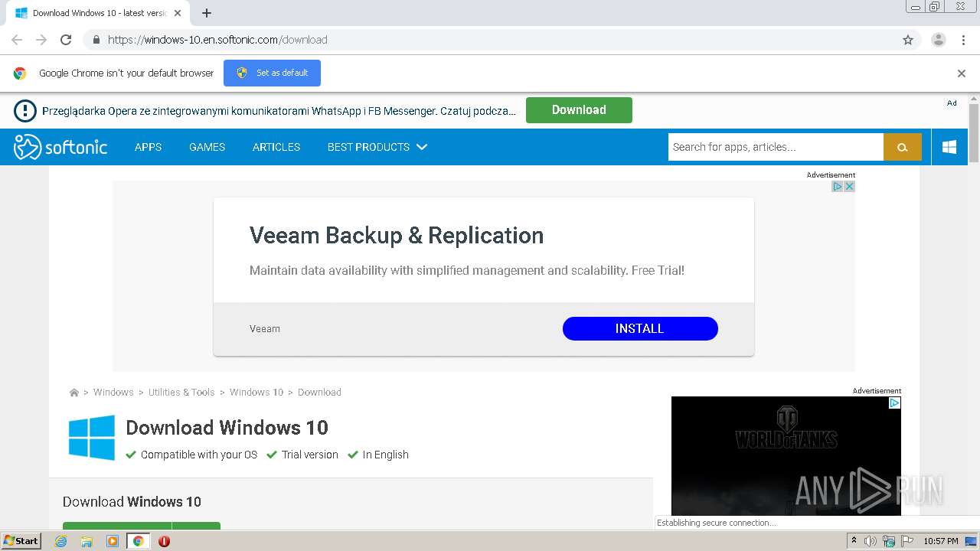Open the Chrome profile avatar
This screenshot has height=551, width=980.
(939, 40)
